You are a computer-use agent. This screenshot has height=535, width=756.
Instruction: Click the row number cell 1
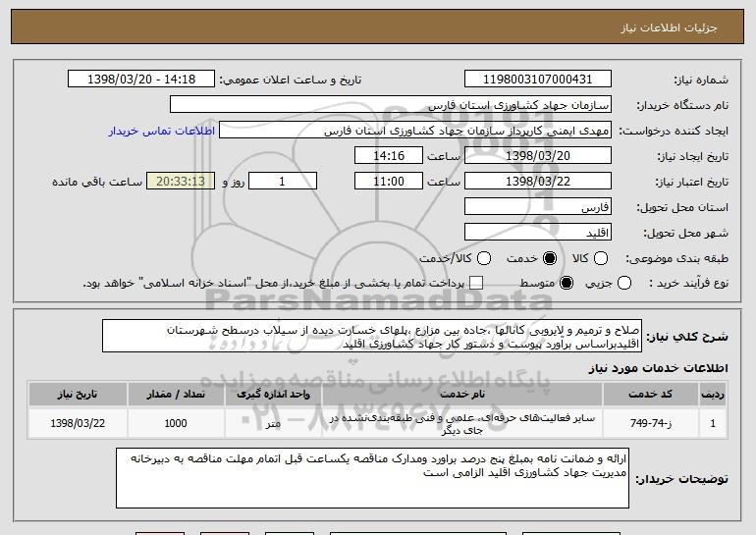click(x=713, y=424)
